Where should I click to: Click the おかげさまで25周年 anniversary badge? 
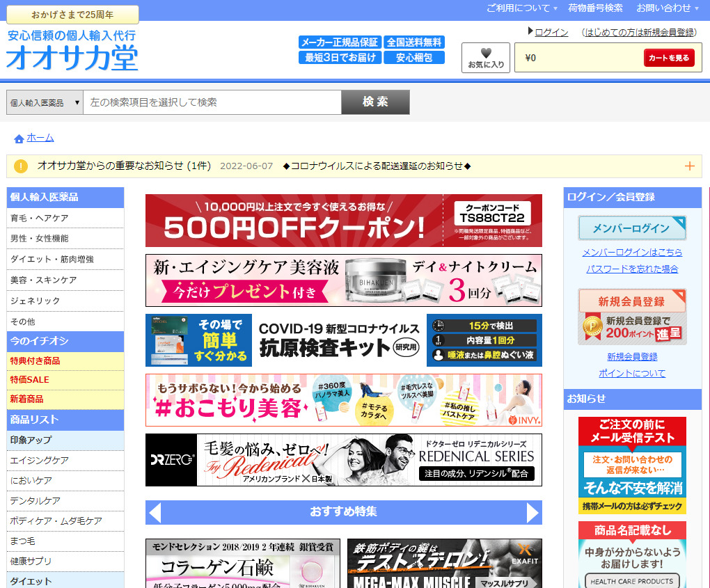pos(72,15)
